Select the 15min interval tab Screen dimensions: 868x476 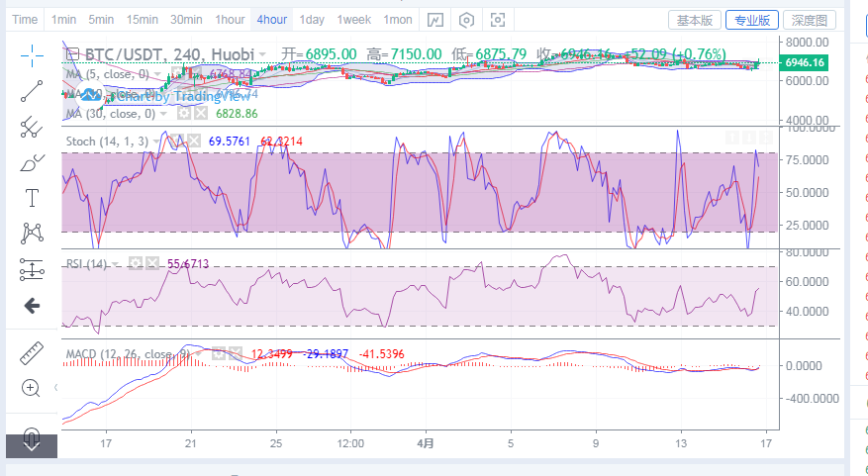(x=142, y=20)
